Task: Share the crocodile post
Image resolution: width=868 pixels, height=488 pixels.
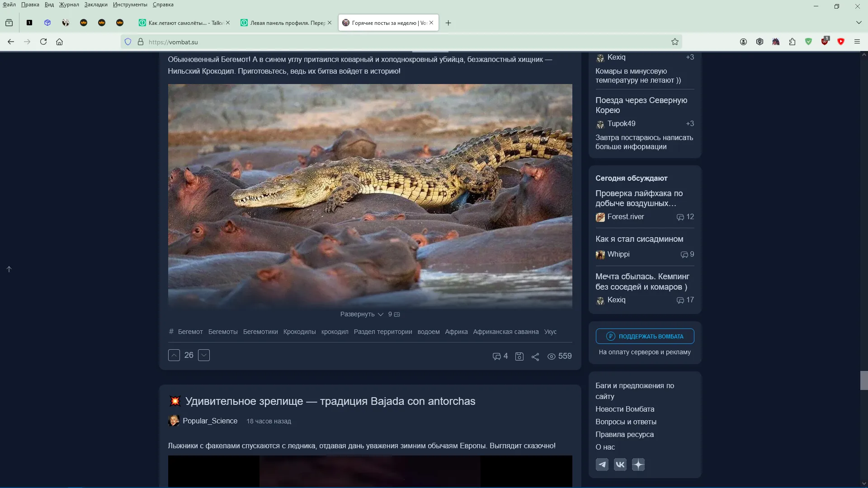Action: (x=535, y=357)
